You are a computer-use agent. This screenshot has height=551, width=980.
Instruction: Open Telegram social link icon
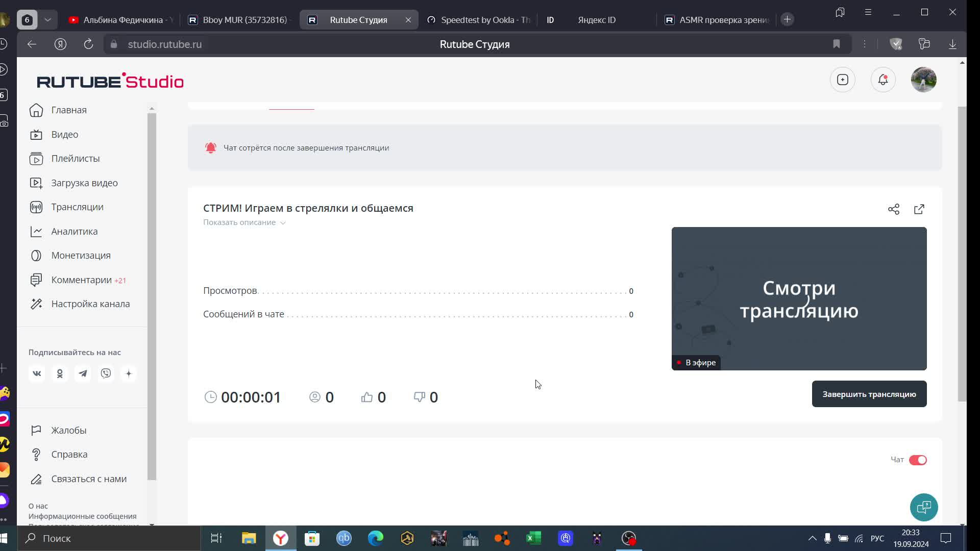point(83,374)
